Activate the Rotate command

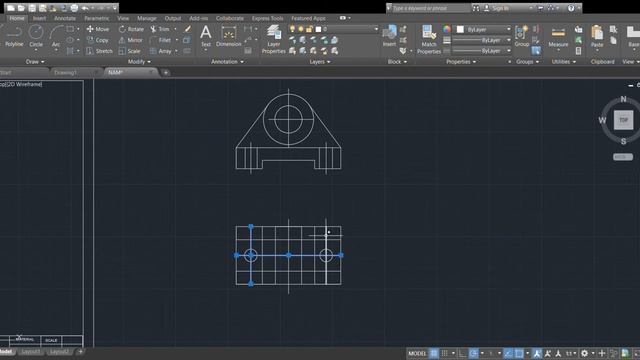tap(131, 29)
